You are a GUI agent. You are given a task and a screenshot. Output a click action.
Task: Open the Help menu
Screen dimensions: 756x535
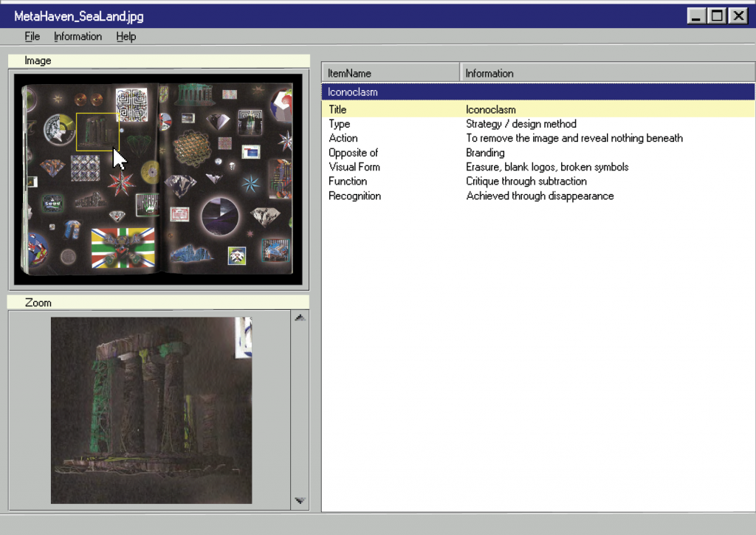[x=126, y=36]
